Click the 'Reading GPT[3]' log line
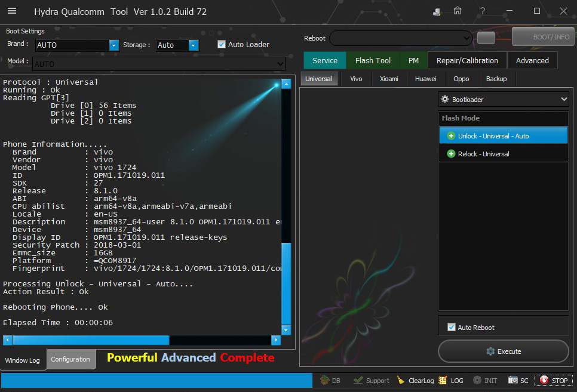 click(x=36, y=97)
